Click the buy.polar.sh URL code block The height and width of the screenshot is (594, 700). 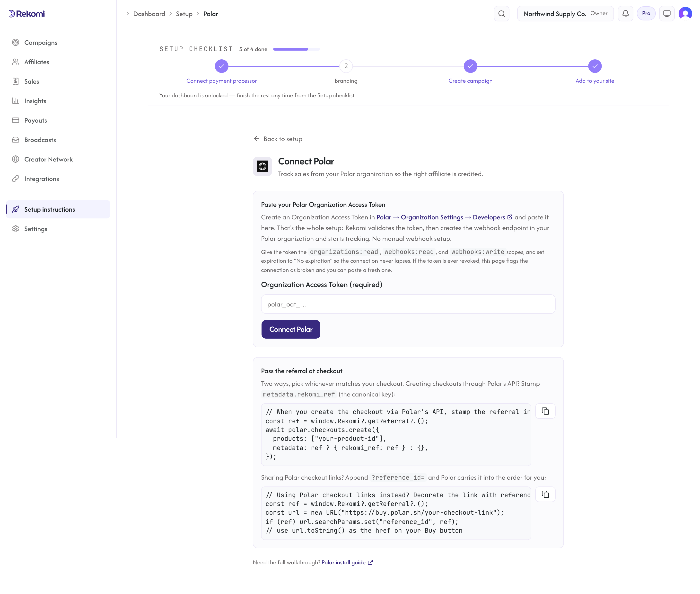(x=396, y=513)
